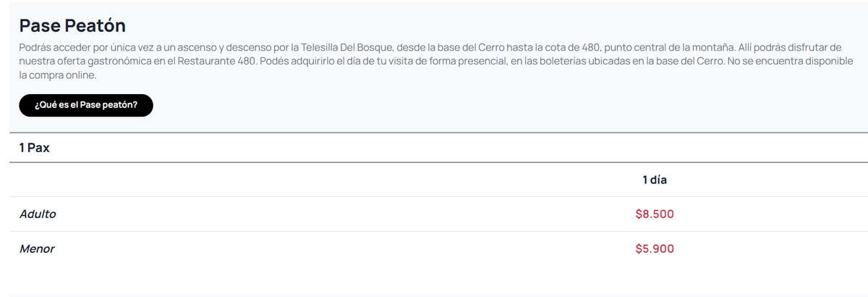The width and height of the screenshot is (868, 297).
Task: Select the 'Pase Peatón' heading
Action: click(72, 26)
